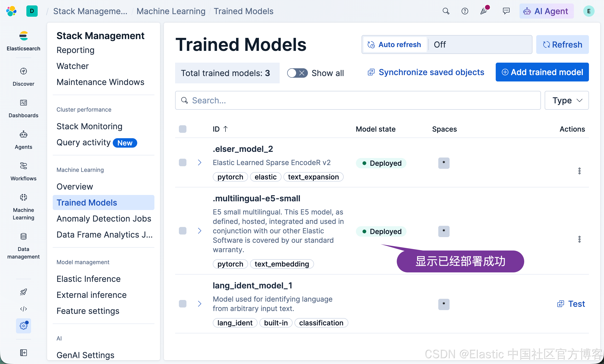Image resolution: width=604 pixels, height=364 pixels.
Task: Open the feedback chat bubble icon
Action: (x=506, y=11)
